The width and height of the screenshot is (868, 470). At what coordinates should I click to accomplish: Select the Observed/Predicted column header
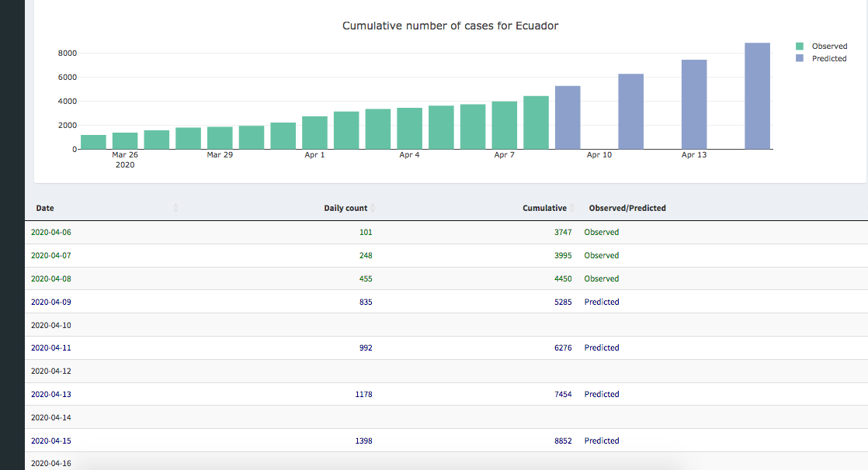[x=627, y=208]
